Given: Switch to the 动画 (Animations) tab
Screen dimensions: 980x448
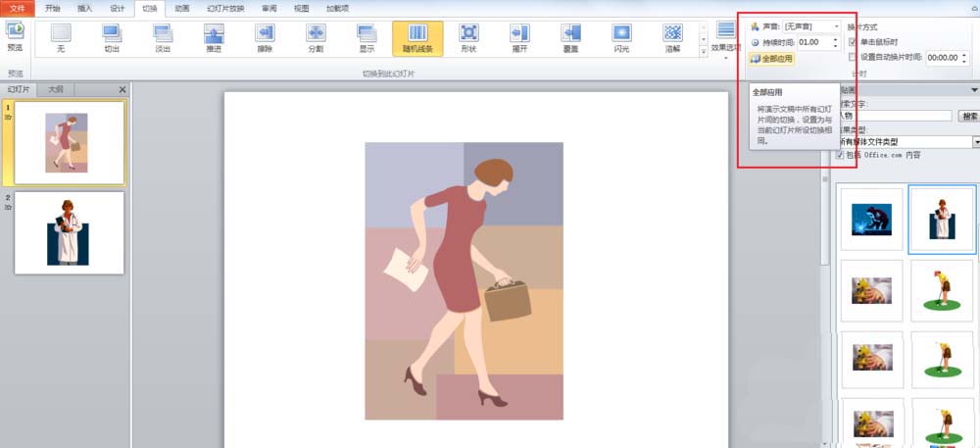Looking at the screenshot, I should tap(182, 9).
